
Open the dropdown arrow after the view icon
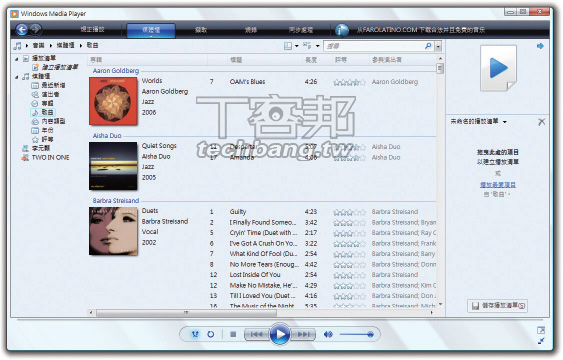(317, 46)
